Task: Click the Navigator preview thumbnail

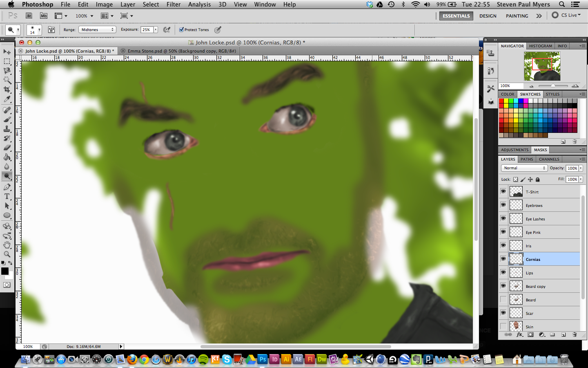Action: [x=542, y=66]
